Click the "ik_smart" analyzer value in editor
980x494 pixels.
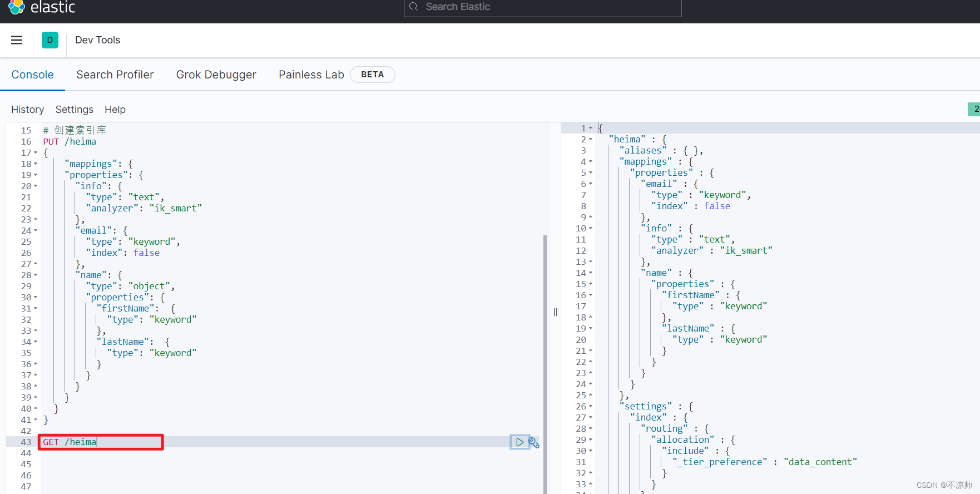(x=176, y=208)
